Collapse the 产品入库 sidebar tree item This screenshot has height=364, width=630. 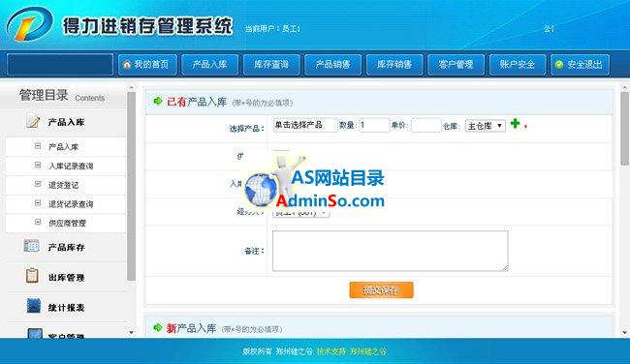(38, 146)
